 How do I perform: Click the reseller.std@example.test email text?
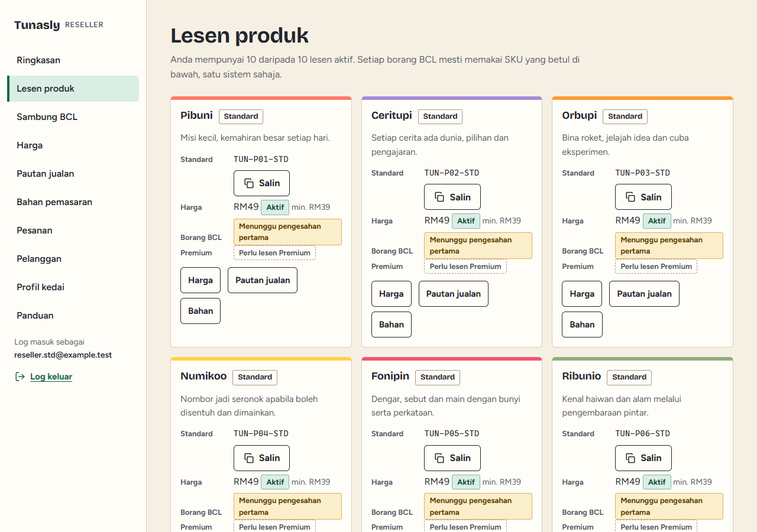pyautogui.click(x=63, y=355)
